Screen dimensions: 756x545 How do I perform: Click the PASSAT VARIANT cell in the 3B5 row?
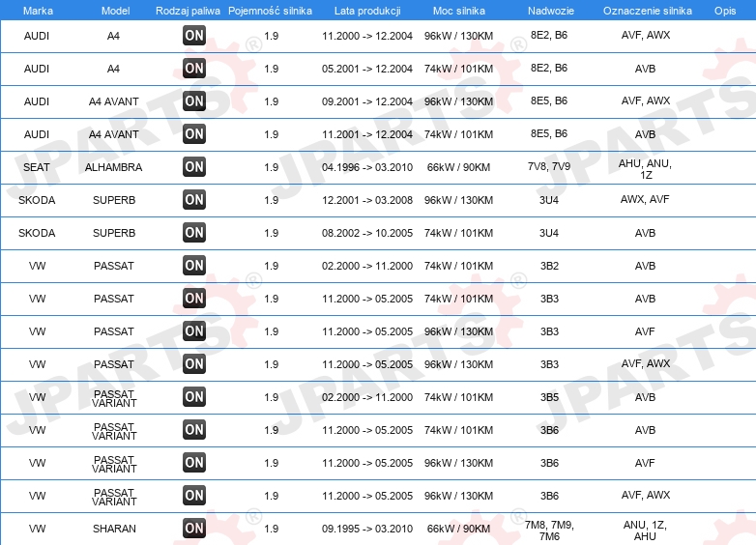point(114,398)
